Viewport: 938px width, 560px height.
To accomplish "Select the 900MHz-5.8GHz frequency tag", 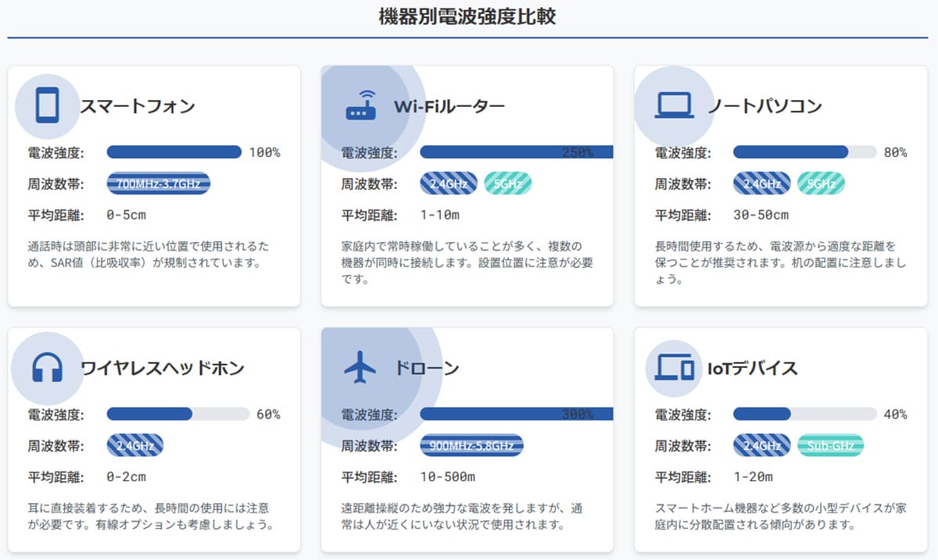I will point(472,445).
